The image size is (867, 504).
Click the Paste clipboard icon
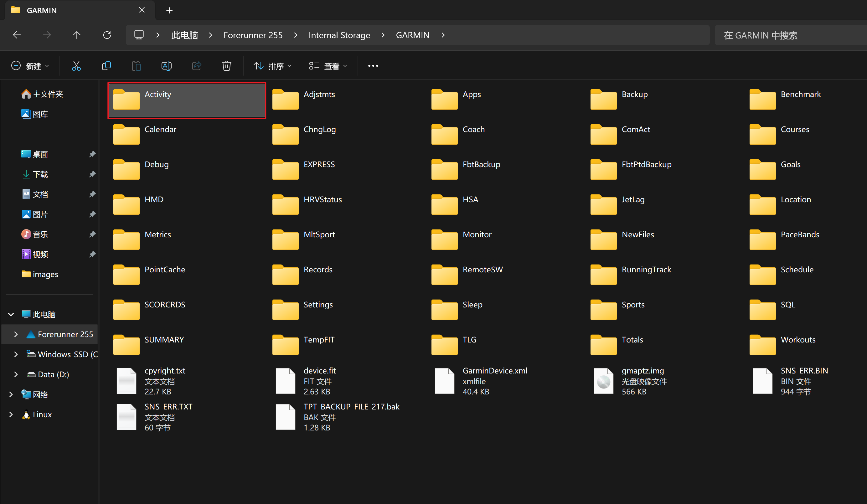click(x=137, y=66)
